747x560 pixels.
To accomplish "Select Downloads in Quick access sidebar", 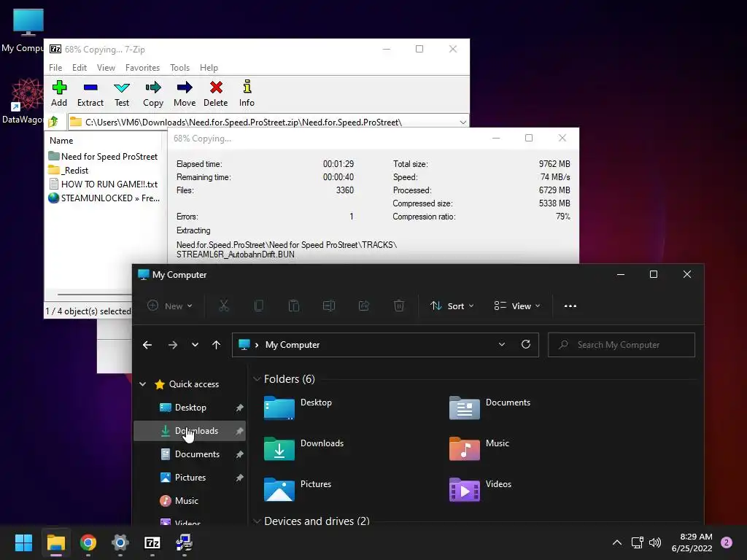I will (190, 431).
